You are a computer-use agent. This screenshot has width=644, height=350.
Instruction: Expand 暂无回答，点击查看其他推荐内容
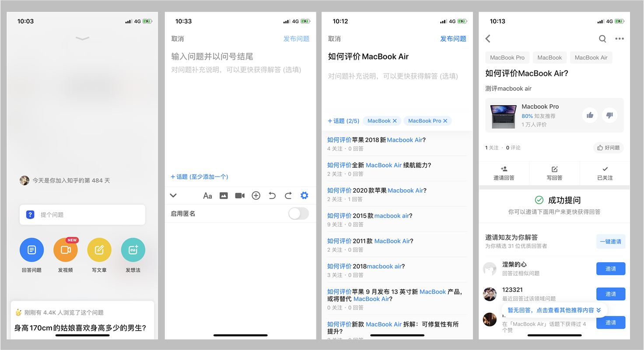click(x=554, y=310)
